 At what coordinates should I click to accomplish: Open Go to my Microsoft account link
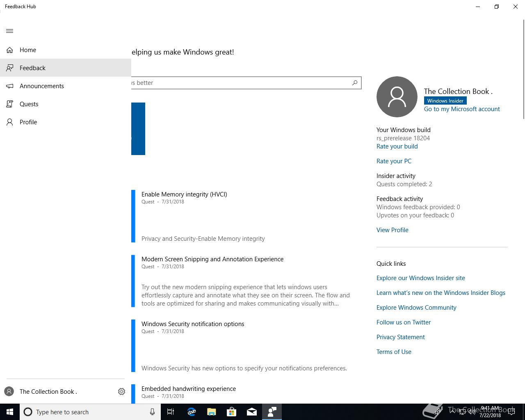click(462, 109)
